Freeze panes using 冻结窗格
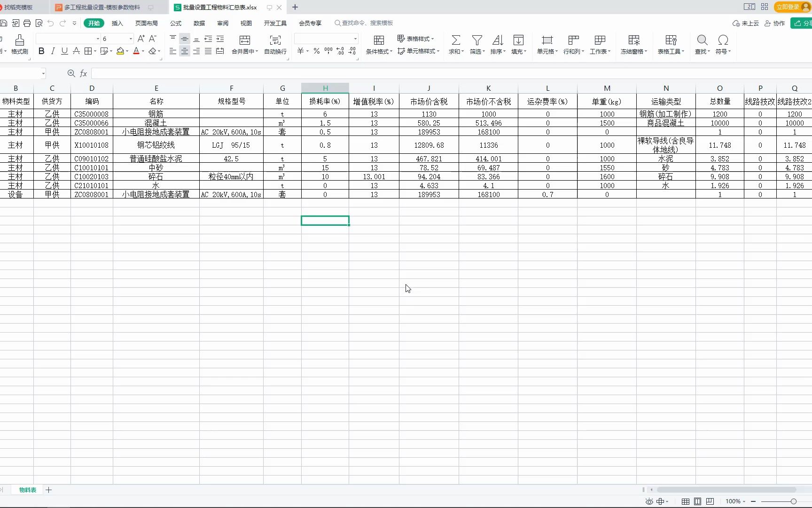 633,45
